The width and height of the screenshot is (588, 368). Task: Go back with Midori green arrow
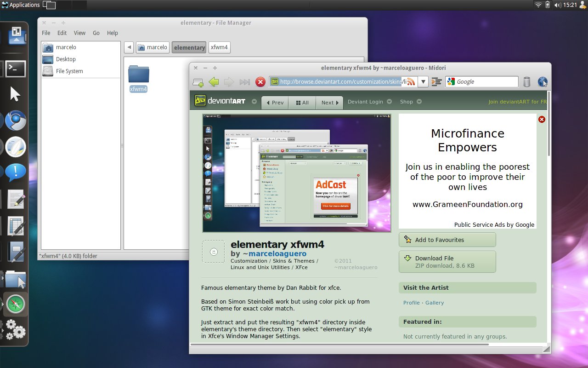point(214,82)
